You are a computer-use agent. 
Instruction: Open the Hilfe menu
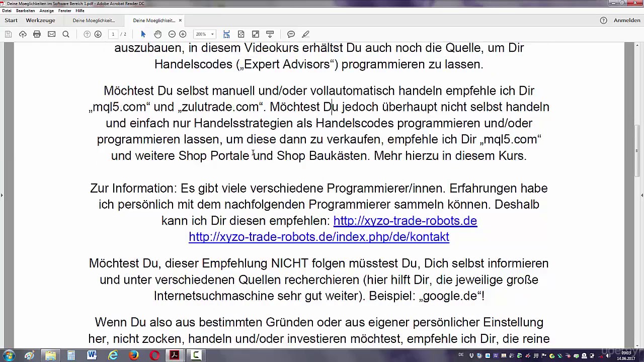coord(79,11)
